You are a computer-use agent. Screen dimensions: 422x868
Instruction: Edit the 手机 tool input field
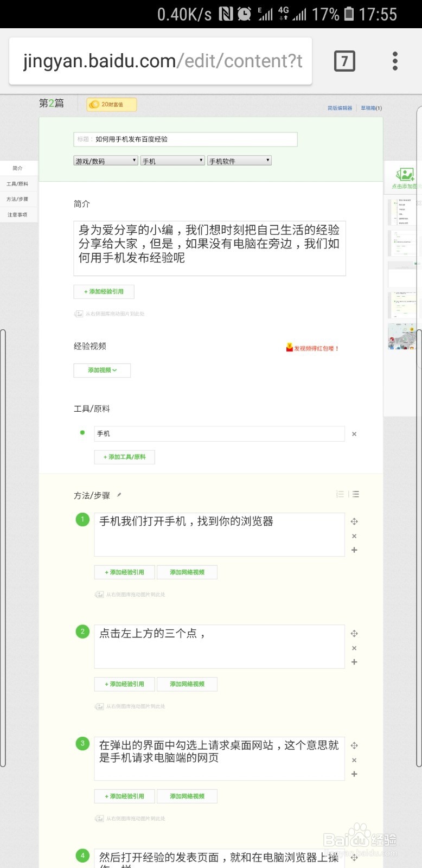tap(219, 433)
